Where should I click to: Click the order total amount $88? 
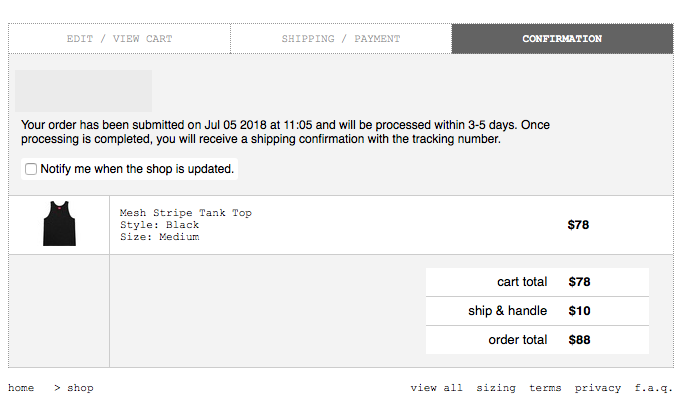tap(579, 340)
